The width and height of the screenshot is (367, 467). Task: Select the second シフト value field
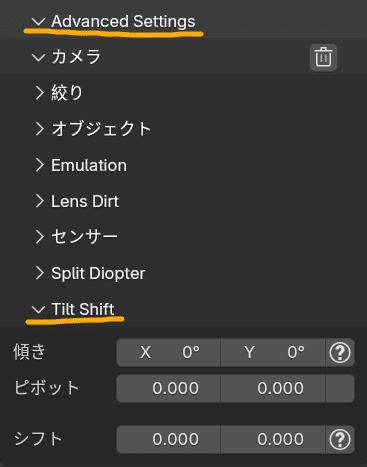point(273,439)
